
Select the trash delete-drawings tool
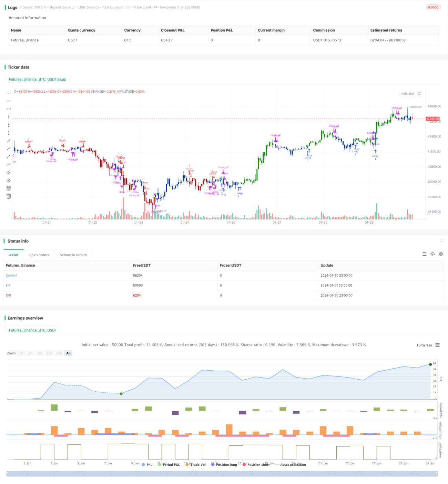(9, 196)
